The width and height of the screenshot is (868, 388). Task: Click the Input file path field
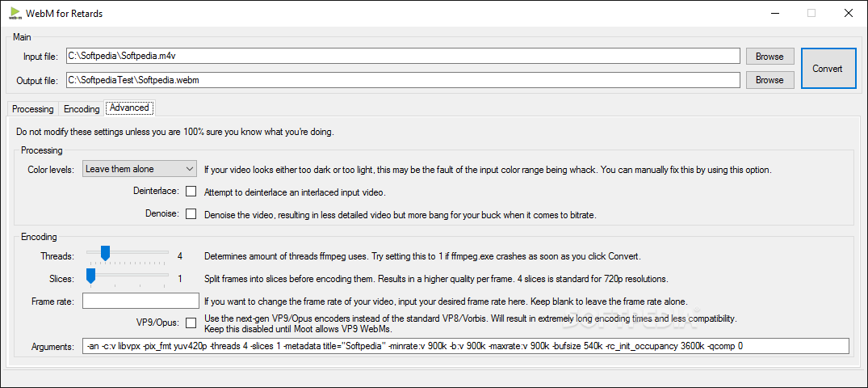(x=403, y=56)
